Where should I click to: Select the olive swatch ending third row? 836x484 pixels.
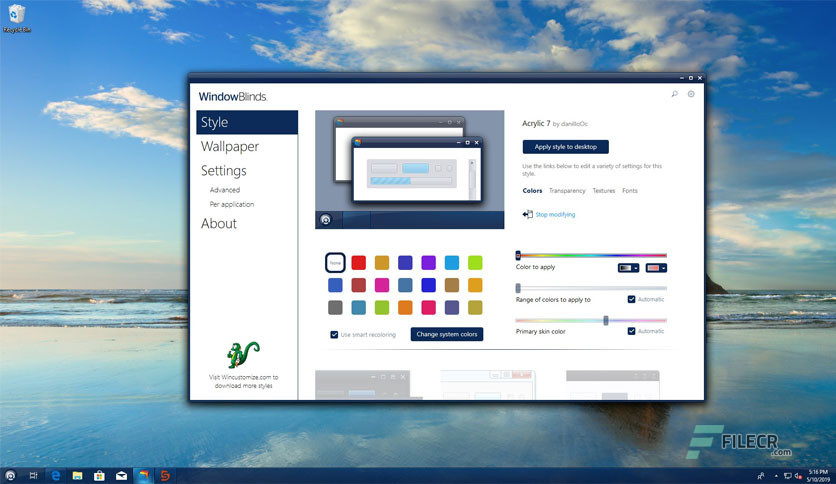tap(475, 308)
